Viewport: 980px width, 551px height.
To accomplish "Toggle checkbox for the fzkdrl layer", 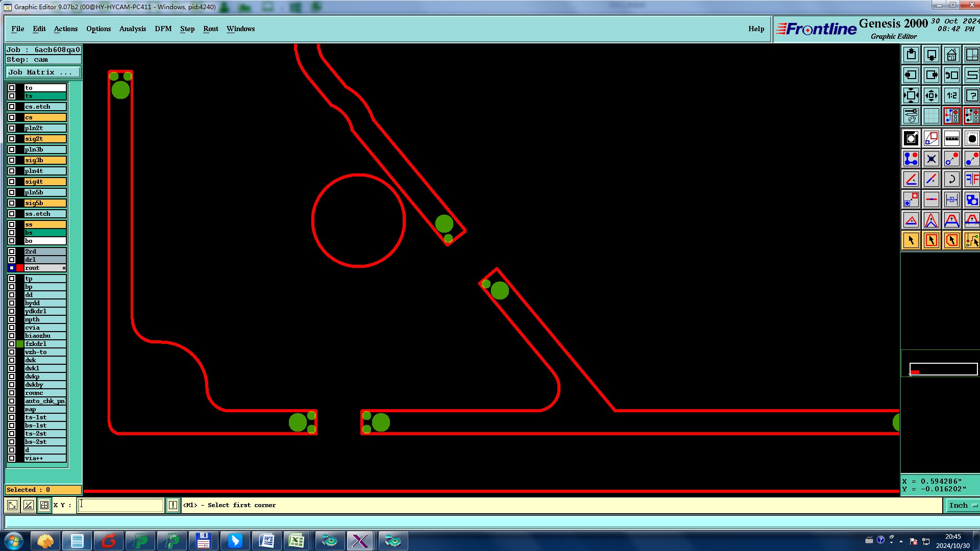I will point(12,344).
